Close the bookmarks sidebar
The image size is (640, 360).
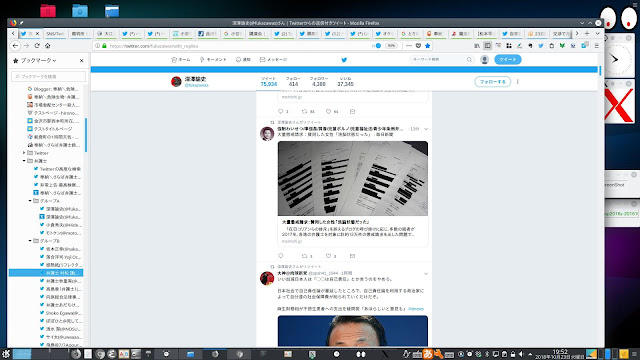[82, 60]
